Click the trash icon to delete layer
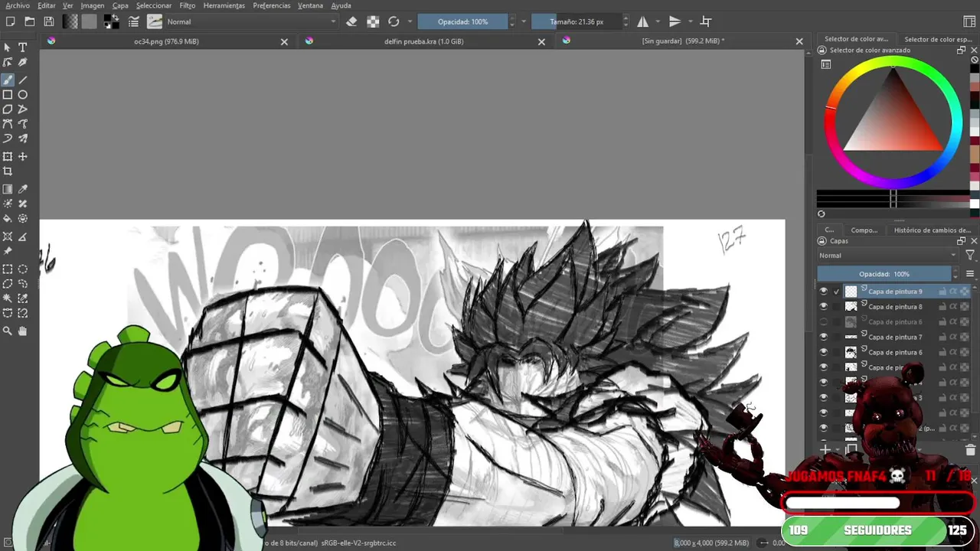This screenshot has width=980, height=551. pos(970,450)
